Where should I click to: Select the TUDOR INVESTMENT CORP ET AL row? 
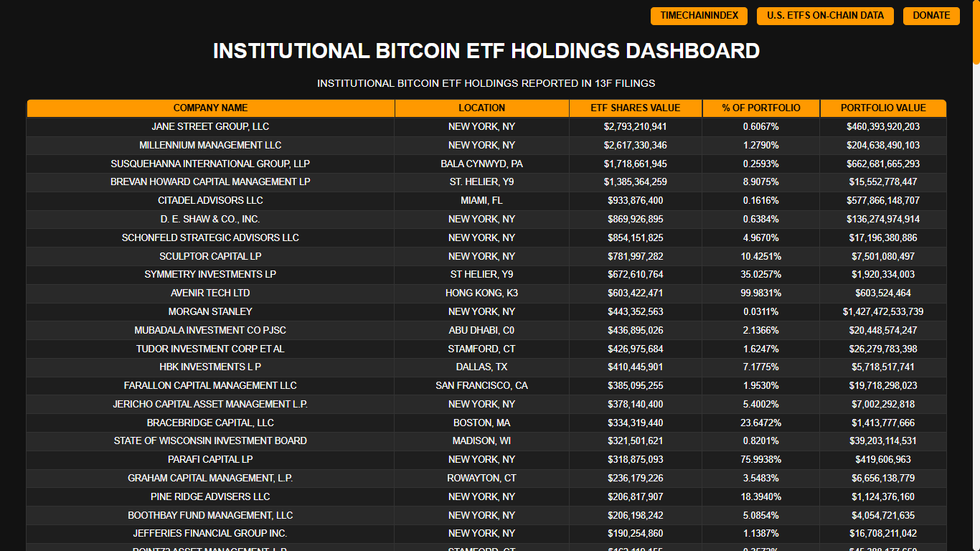pyautogui.click(x=210, y=349)
